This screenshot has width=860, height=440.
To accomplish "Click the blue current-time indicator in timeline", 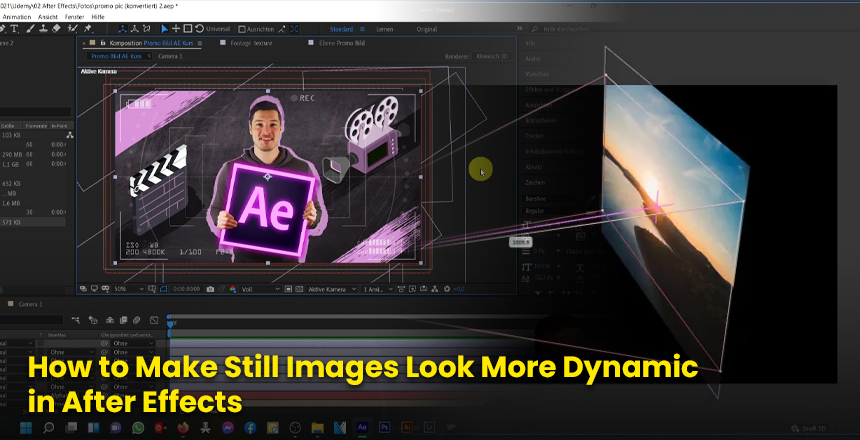I will tap(169, 324).
